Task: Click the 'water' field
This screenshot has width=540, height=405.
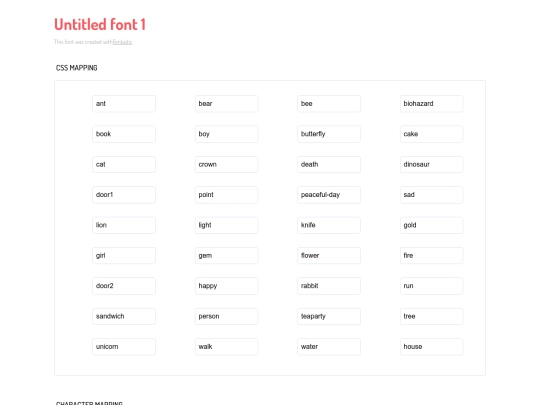Action: click(329, 347)
